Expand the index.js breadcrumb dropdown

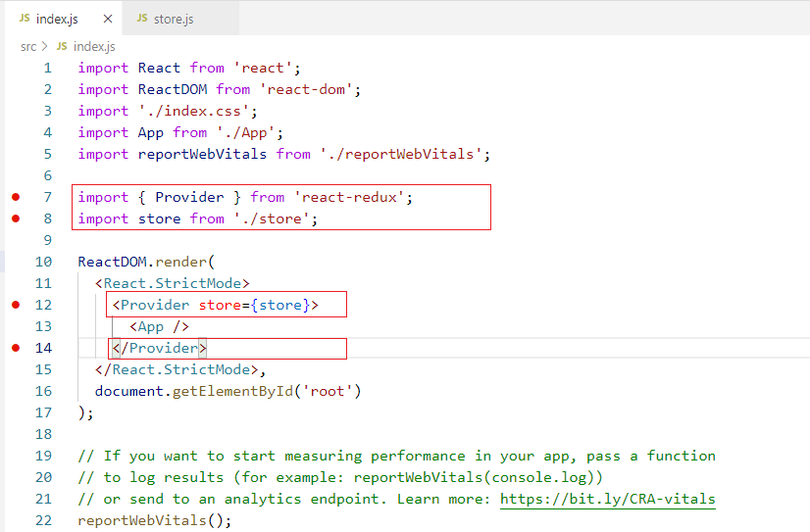(94, 46)
